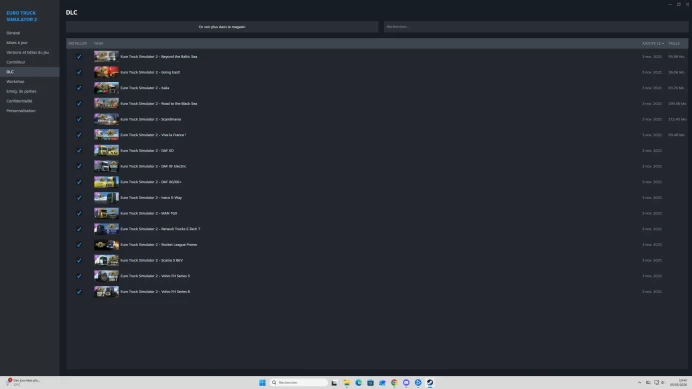
Task: Uncheck the Going East! DLC checkbox
Action: pyautogui.click(x=79, y=72)
